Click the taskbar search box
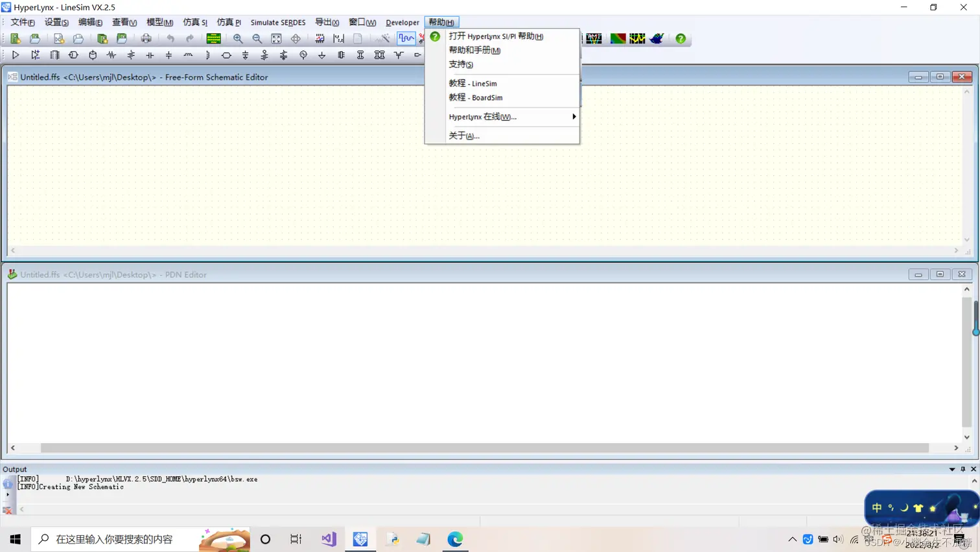 coord(141,539)
